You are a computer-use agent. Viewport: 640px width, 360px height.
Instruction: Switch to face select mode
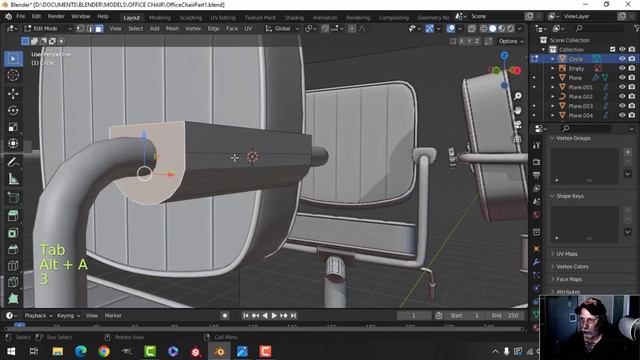pyautogui.click(x=99, y=29)
